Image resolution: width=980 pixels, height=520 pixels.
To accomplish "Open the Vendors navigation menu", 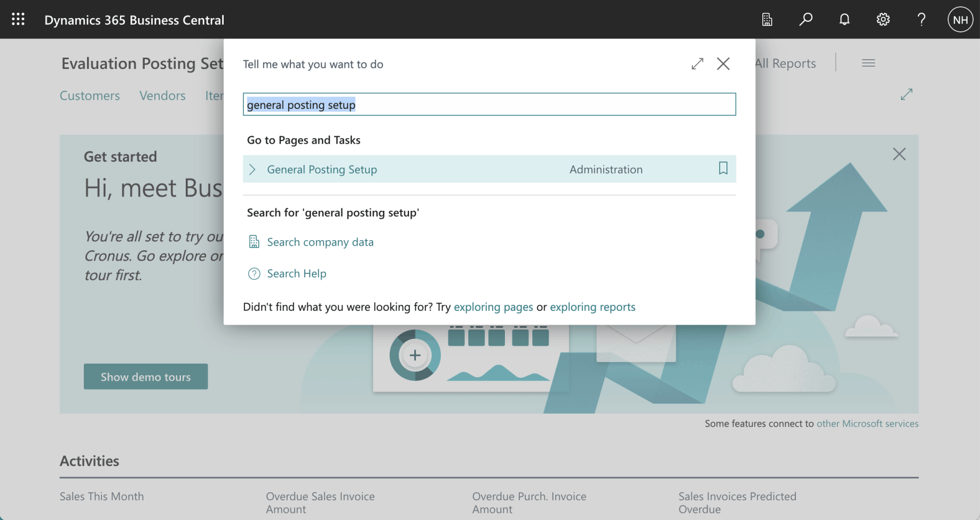I will tap(162, 96).
